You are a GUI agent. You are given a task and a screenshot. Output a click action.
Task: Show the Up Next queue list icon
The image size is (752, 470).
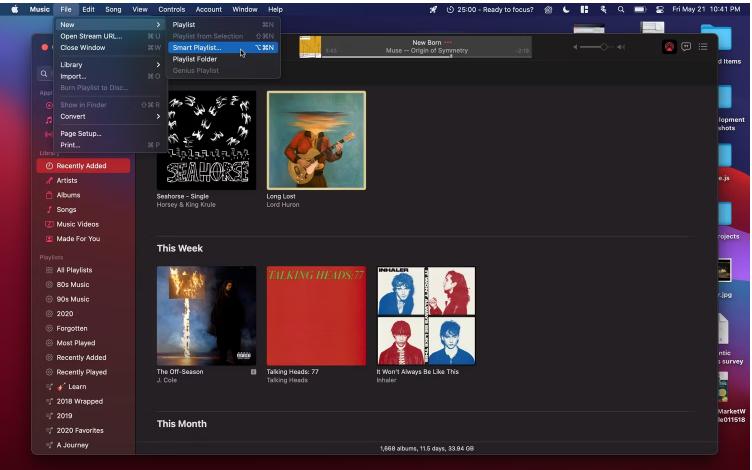click(x=703, y=47)
